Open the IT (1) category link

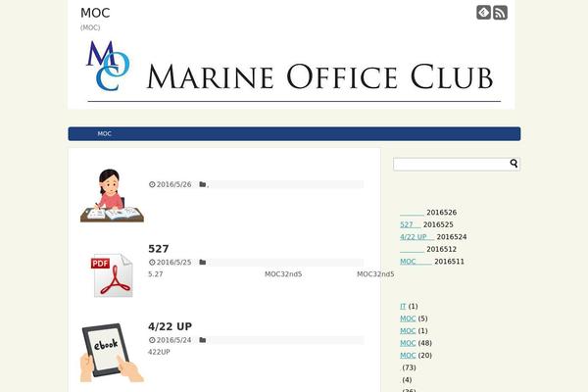403,307
